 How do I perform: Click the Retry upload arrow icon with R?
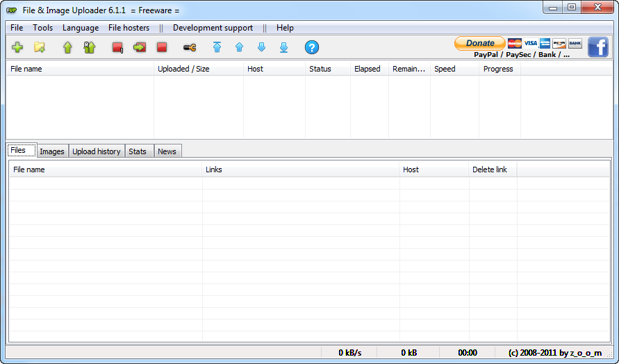tap(90, 47)
